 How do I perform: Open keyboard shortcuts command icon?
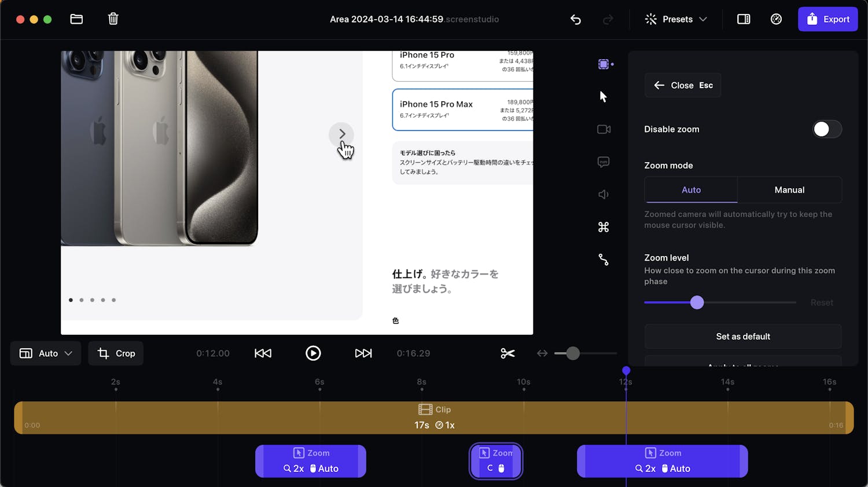pos(604,227)
